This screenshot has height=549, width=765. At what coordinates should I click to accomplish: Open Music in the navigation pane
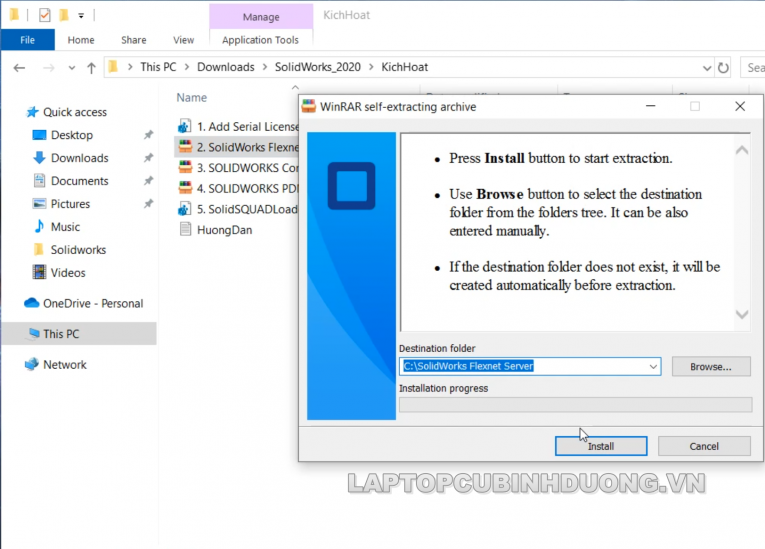tap(65, 227)
